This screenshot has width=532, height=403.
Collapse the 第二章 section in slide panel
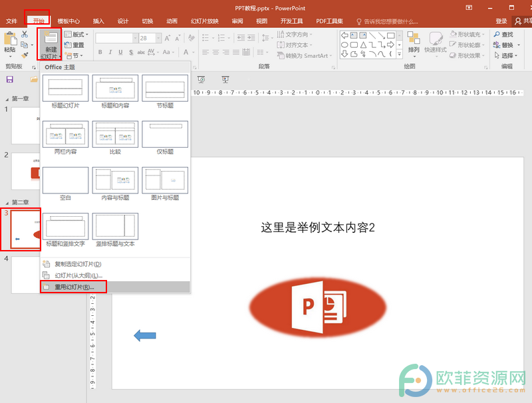[7, 203]
